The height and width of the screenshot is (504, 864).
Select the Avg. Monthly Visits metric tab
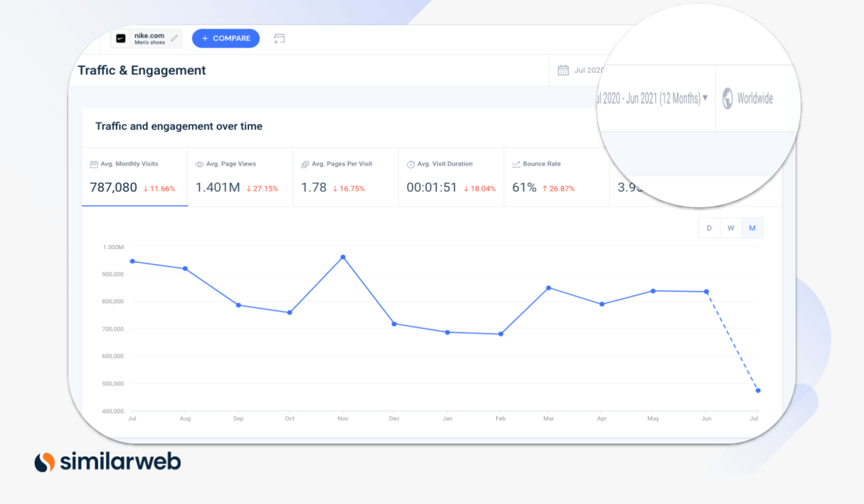tap(135, 178)
